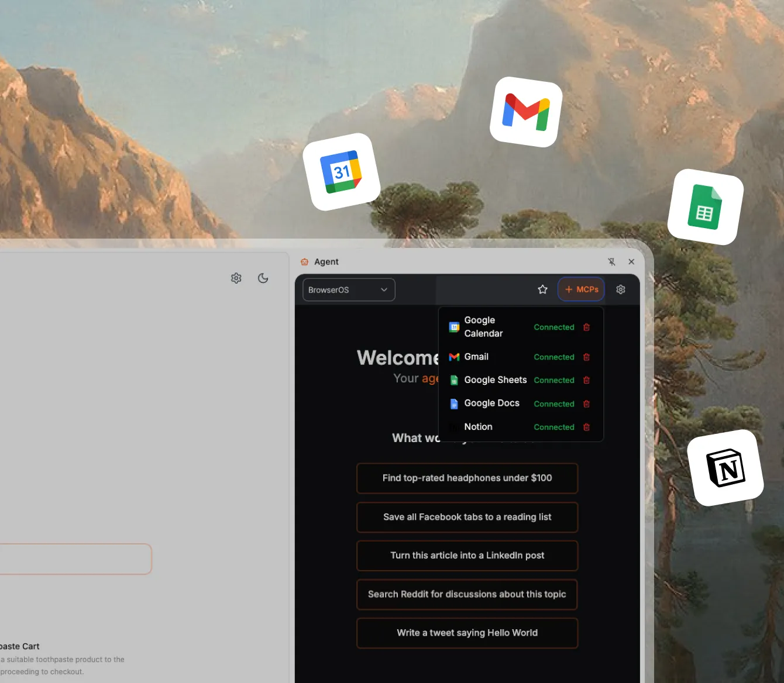
Task: Click the + MCPs button
Action: tap(580, 289)
